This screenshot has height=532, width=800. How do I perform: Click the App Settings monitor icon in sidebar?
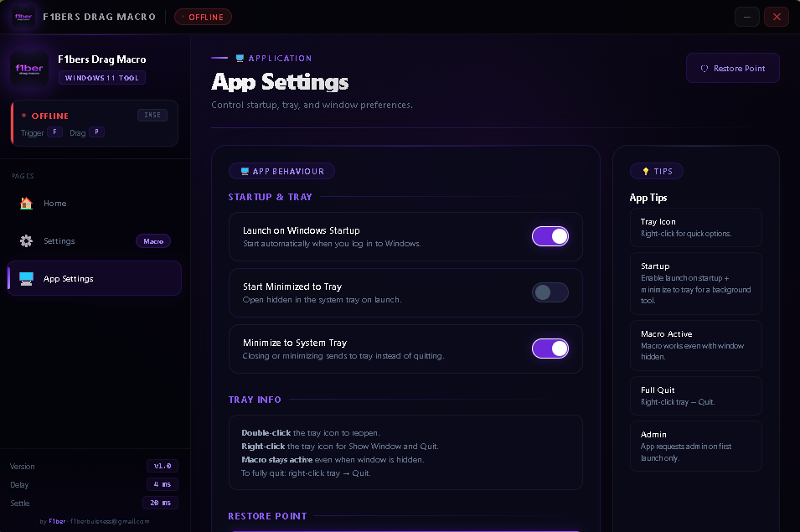[x=26, y=278]
